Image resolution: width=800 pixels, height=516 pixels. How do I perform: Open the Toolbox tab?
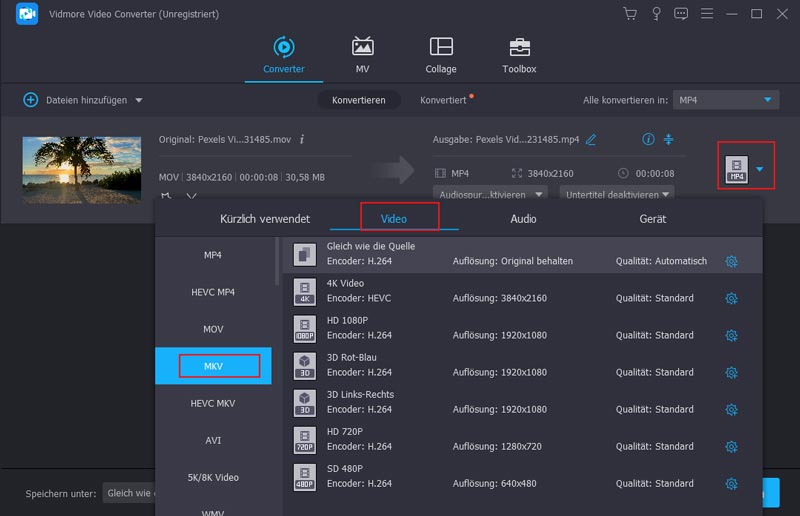pyautogui.click(x=519, y=56)
